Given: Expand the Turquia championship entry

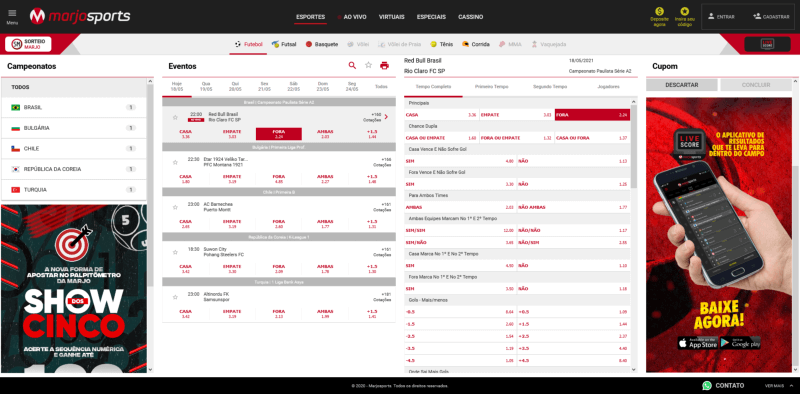Looking at the screenshot, I should [74, 190].
